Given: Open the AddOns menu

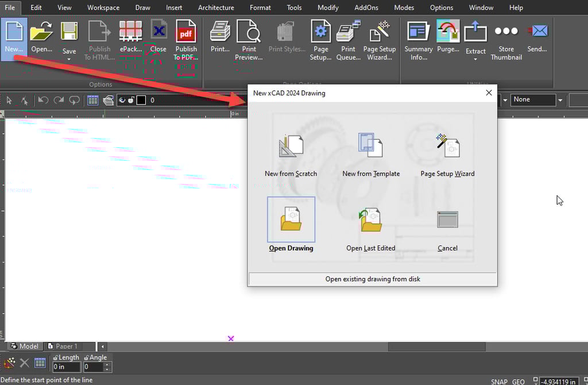Looking at the screenshot, I should click(366, 7).
